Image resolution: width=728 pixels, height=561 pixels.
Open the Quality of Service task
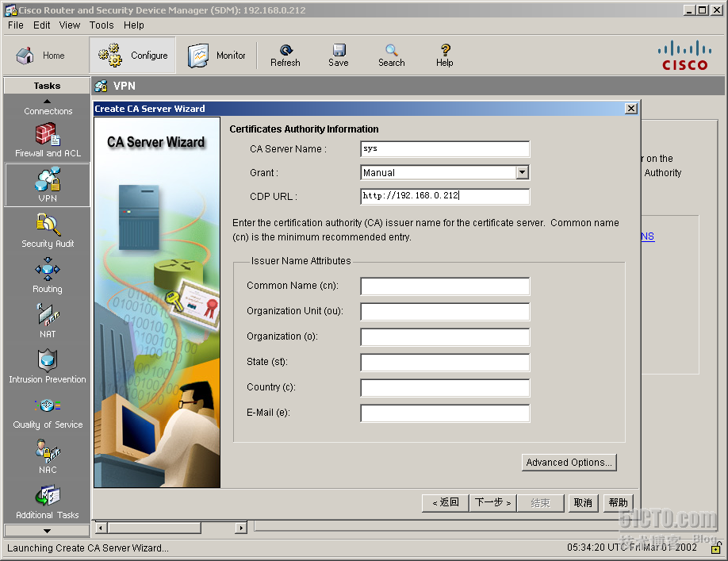(48, 412)
